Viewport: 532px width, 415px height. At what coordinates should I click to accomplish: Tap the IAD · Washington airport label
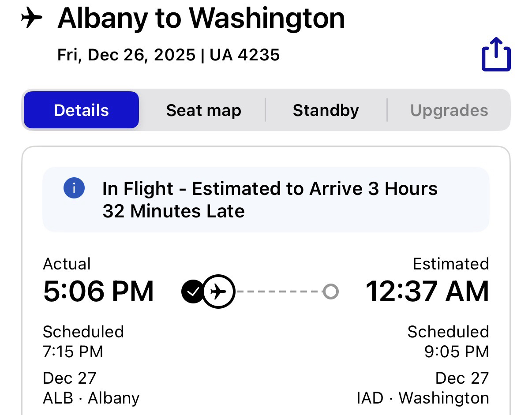(x=423, y=398)
